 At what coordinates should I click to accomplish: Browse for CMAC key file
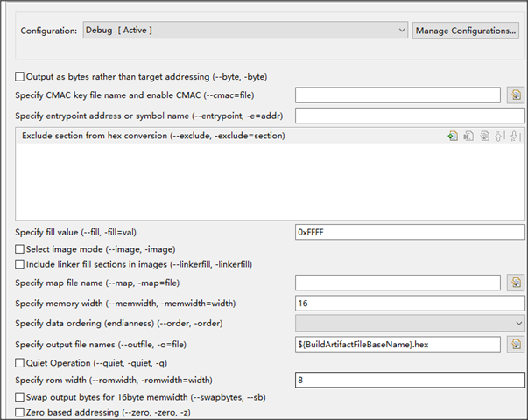pos(516,94)
